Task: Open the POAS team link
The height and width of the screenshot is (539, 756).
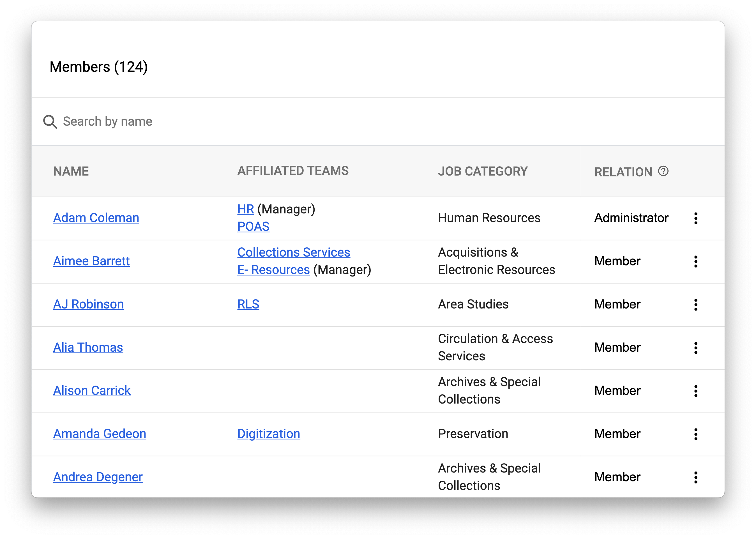Action: [x=253, y=227]
